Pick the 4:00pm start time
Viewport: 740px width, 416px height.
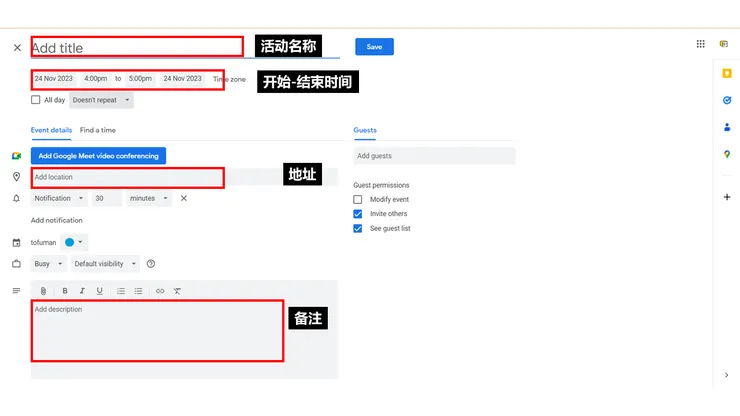click(95, 79)
